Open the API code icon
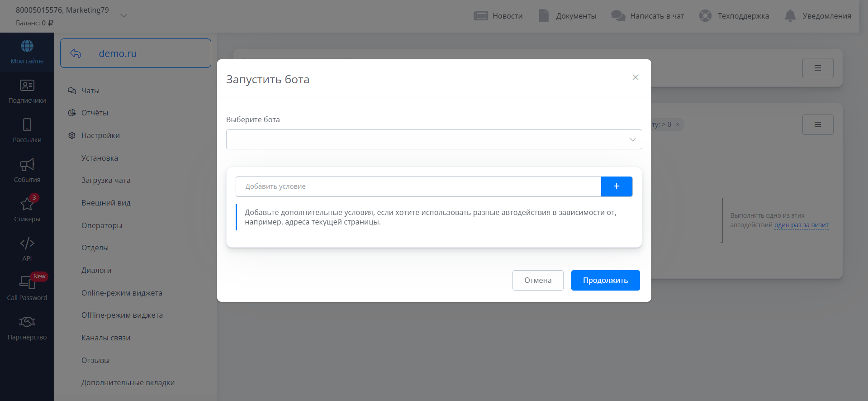The image size is (868, 401). pos(27,243)
